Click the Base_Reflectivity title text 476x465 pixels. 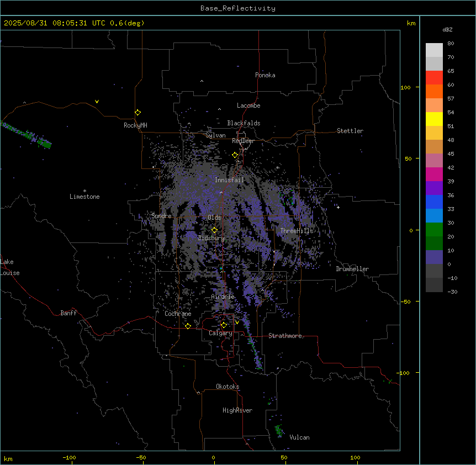238,8
